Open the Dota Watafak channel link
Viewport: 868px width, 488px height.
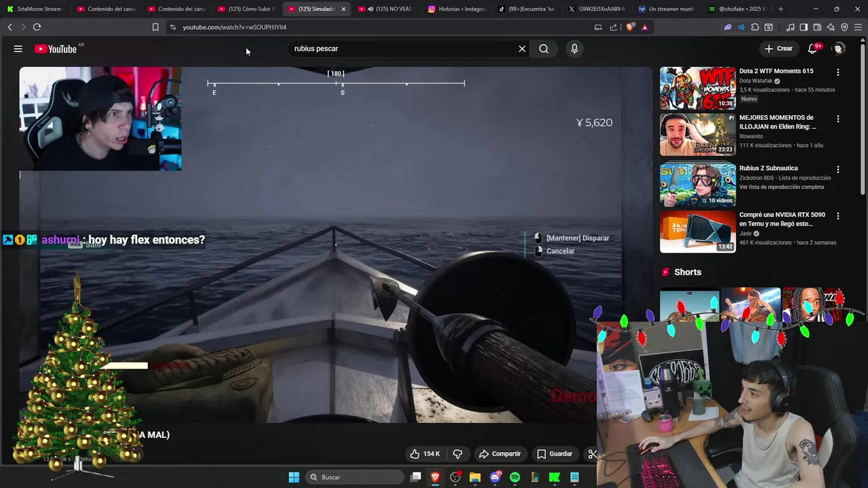pyautogui.click(x=755, y=81)
